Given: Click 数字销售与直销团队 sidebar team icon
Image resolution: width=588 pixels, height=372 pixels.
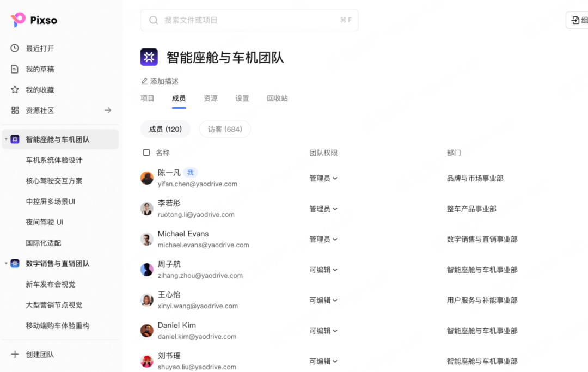Looking at the screenshot, I should coord(15,263).
